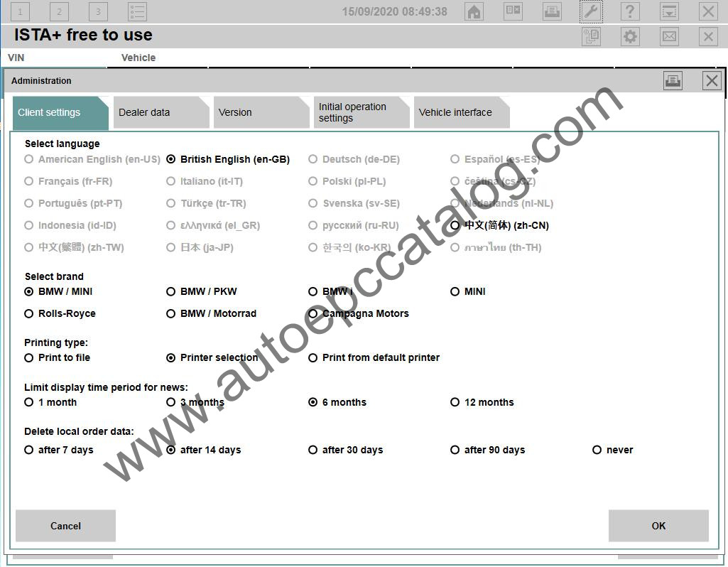728x567 pixels.
Task: Click the window-with-down-arrow icon in the top toolbar
Action: pos(670,11)
